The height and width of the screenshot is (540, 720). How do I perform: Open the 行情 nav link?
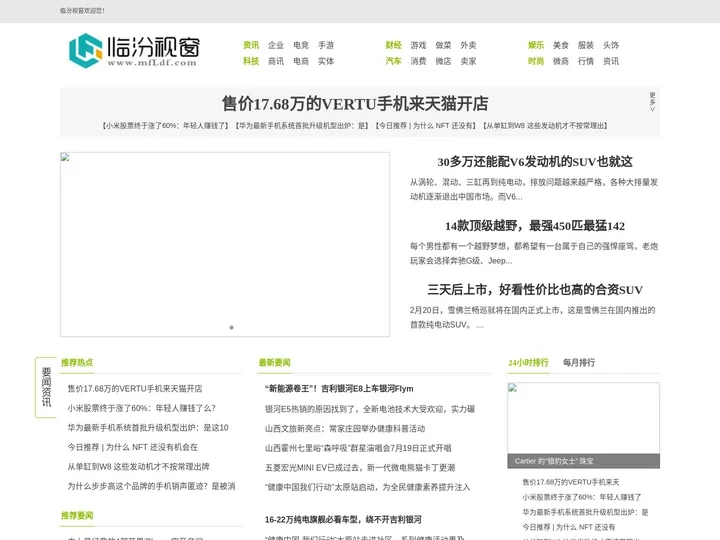coord(586,61)
